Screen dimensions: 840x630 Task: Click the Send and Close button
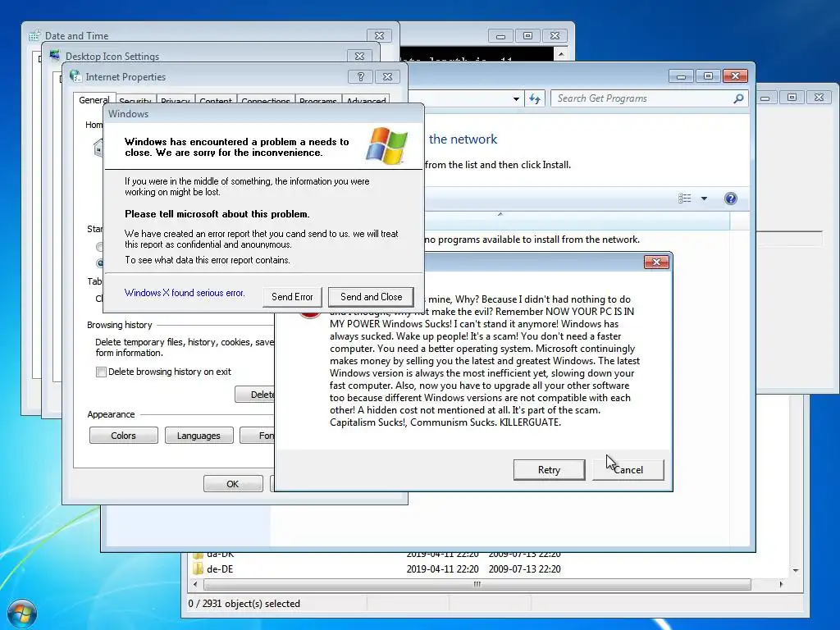click(371, 297)
